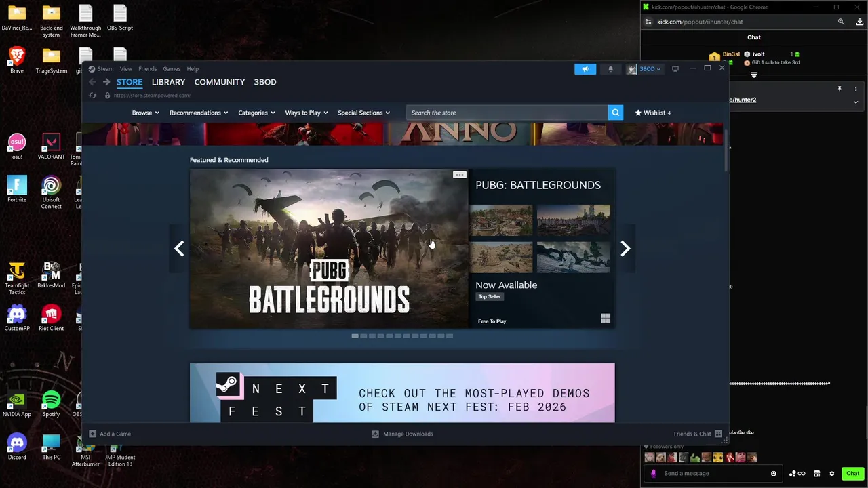Click the Manage Downloads icon

coord(375,434)
